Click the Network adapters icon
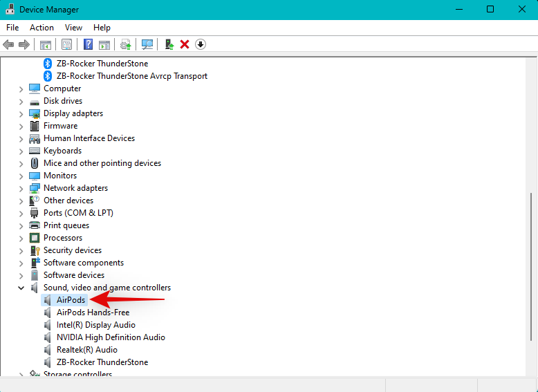Screen dimensions: 538x392 pyautogui.click(x=35, y=188)
